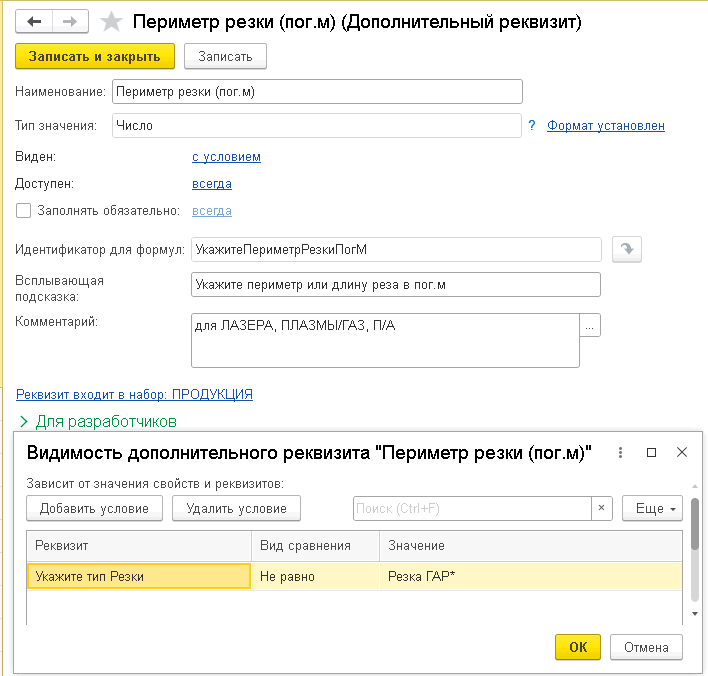
Task: Click the question mark help icon
Action: coord(532,125)
